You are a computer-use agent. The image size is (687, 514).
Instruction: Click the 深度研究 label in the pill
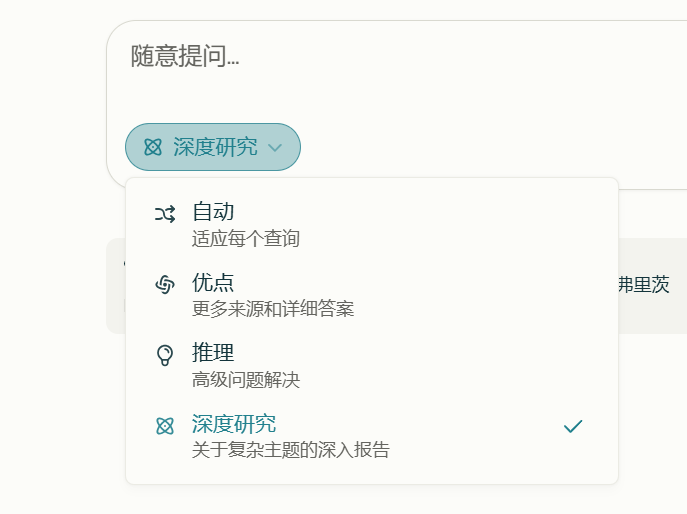(x=216, y=147)
